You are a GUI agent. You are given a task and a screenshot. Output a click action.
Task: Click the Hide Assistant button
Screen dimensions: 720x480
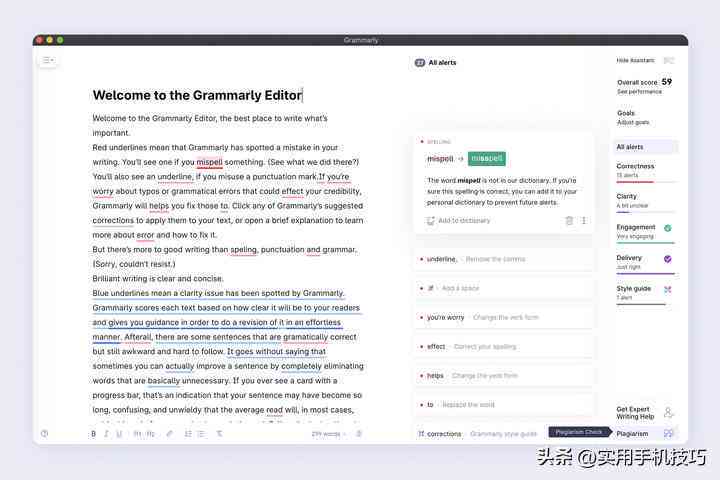click(635, 60)
